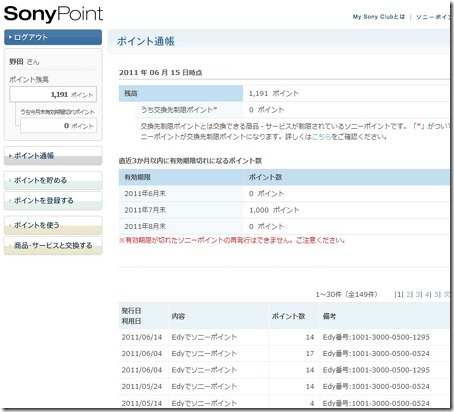The image size is (454, 412).
Task: Click the 2011/06/14 date cell
Action: click(x=142, y=337)
